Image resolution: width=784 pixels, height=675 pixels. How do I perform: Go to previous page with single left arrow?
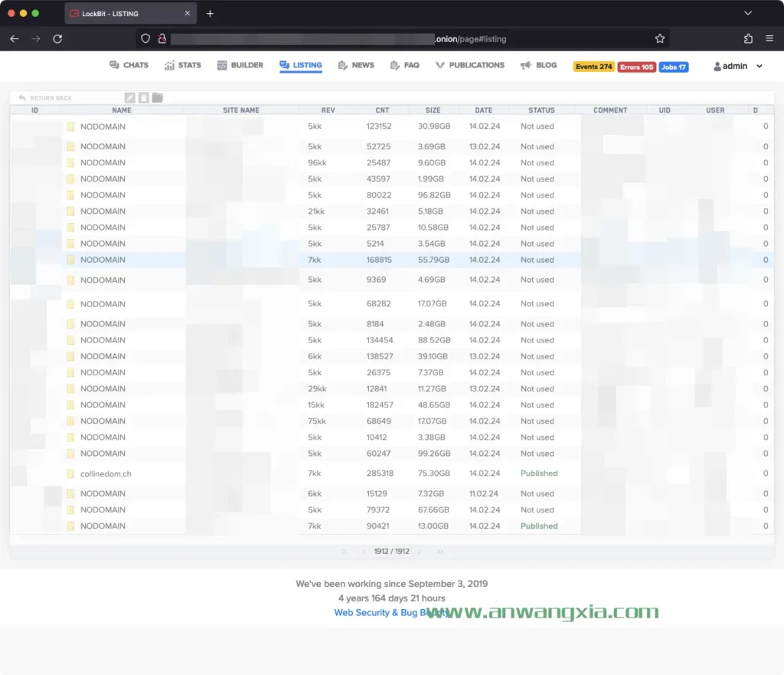(364, 552)
